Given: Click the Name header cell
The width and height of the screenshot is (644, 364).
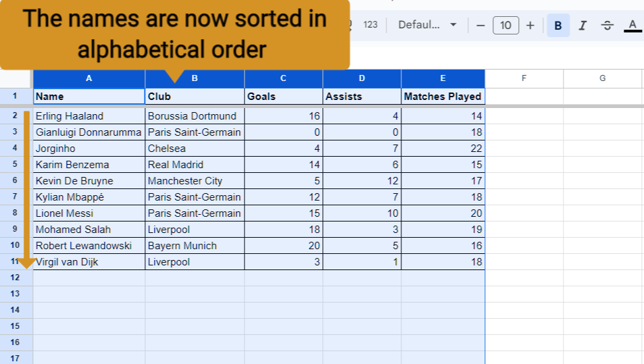Looking at the screenshot, I should (89, 97).
